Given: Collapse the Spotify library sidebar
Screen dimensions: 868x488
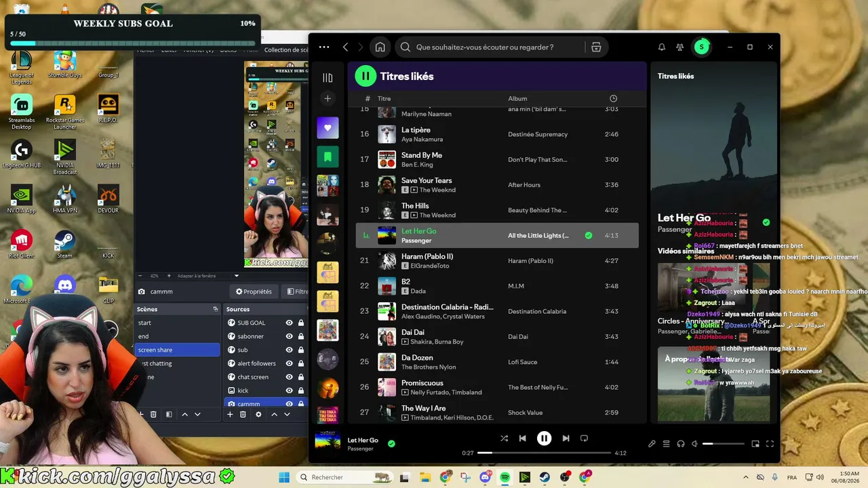Looking at the screenshot, I should 328,78.
